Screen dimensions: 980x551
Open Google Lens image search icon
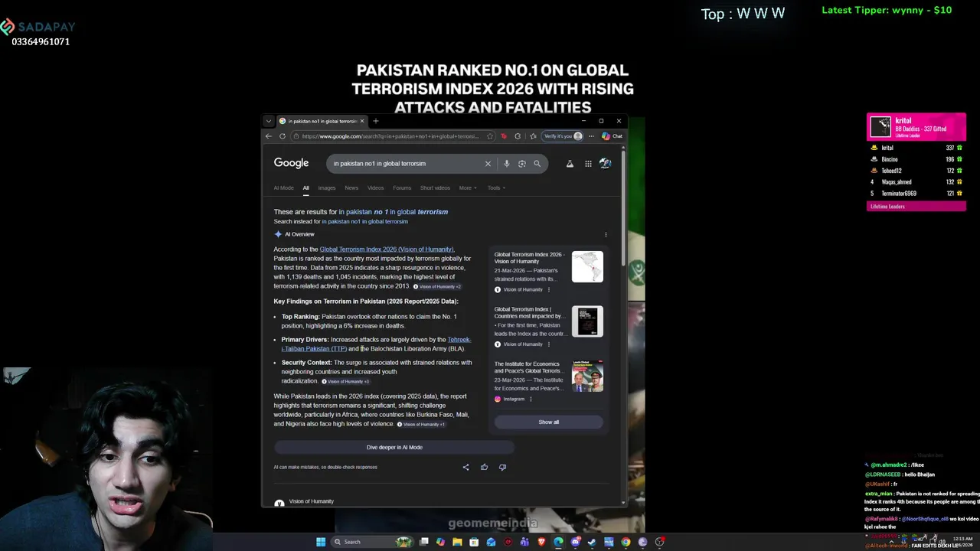521,163
